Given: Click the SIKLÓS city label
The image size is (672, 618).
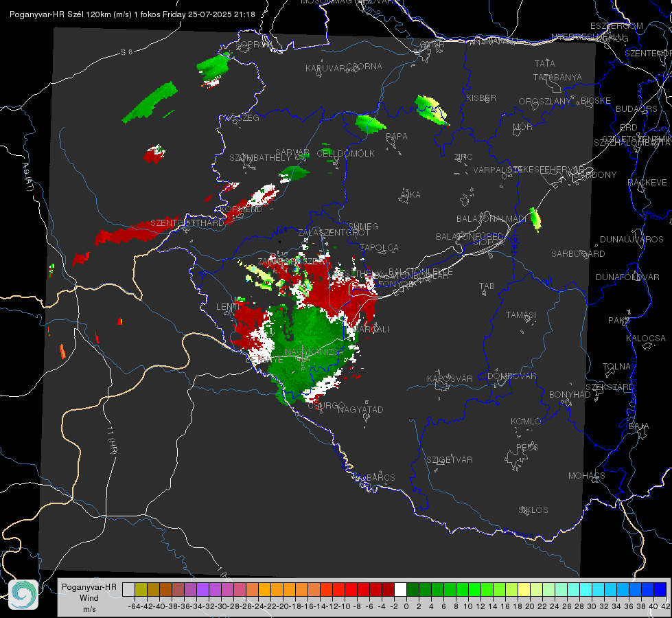Looking at the screenshot, I should click(x=533, y=510).
